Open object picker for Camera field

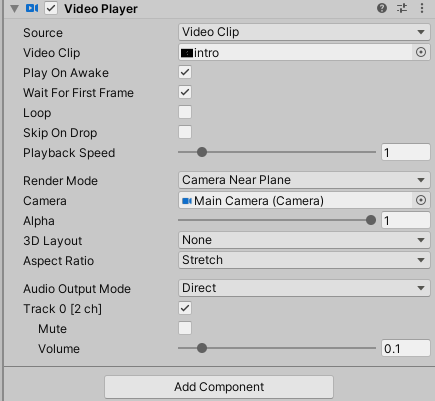point(421,200)
